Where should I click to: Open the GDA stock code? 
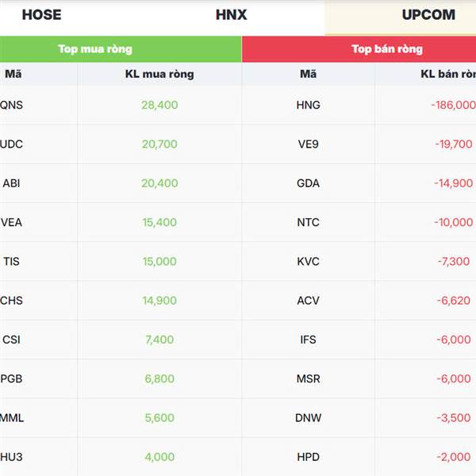pos(308,183)
